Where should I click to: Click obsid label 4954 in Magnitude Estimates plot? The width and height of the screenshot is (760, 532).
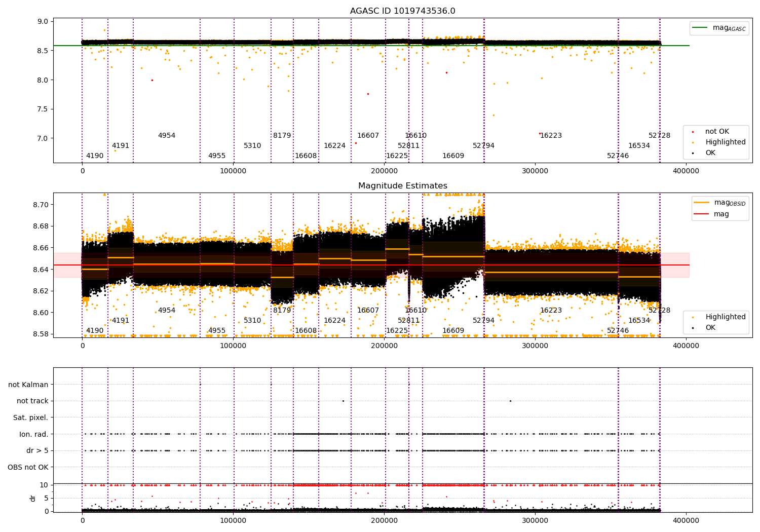tap(167, 310)
